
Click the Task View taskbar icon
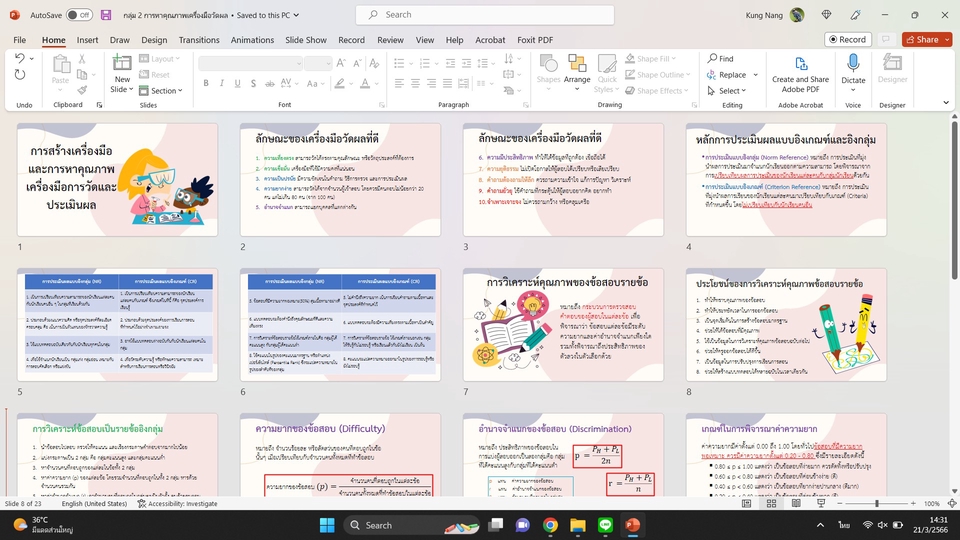pyautogui.click(x=495, y=525)
